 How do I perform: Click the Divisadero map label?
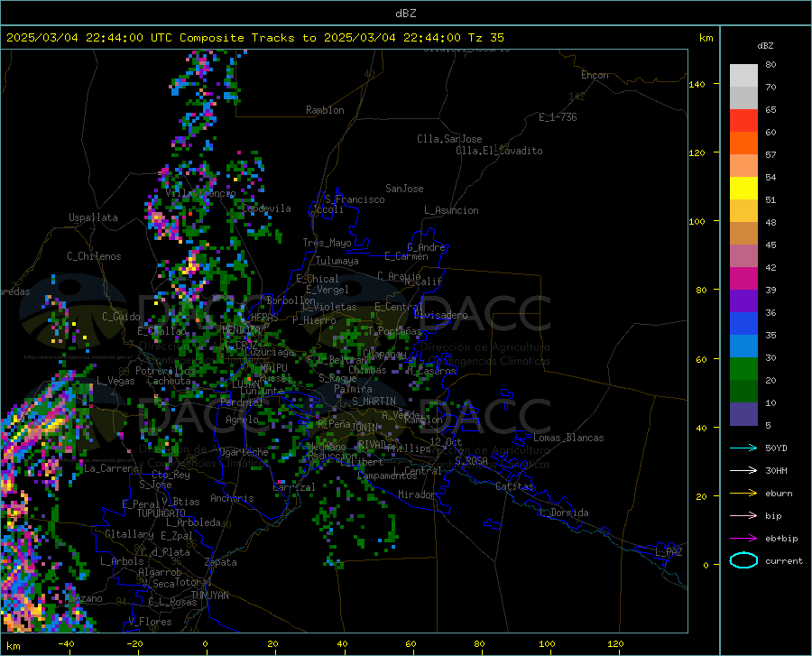(x=440, y=315)
